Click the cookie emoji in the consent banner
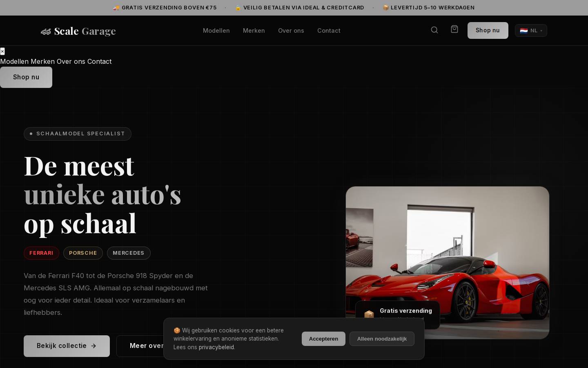588x368 pixels. pyautogui.click(x=177, y=330)
